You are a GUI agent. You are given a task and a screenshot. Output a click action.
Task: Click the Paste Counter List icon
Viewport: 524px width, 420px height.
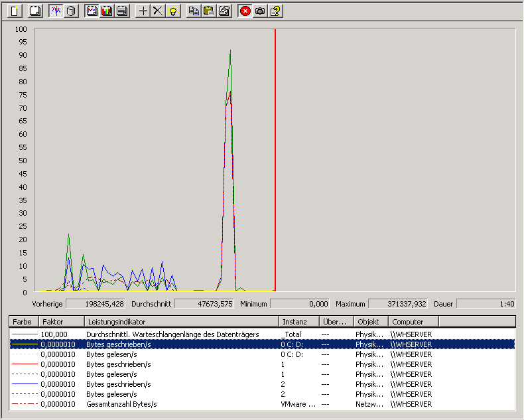point(209,11)
